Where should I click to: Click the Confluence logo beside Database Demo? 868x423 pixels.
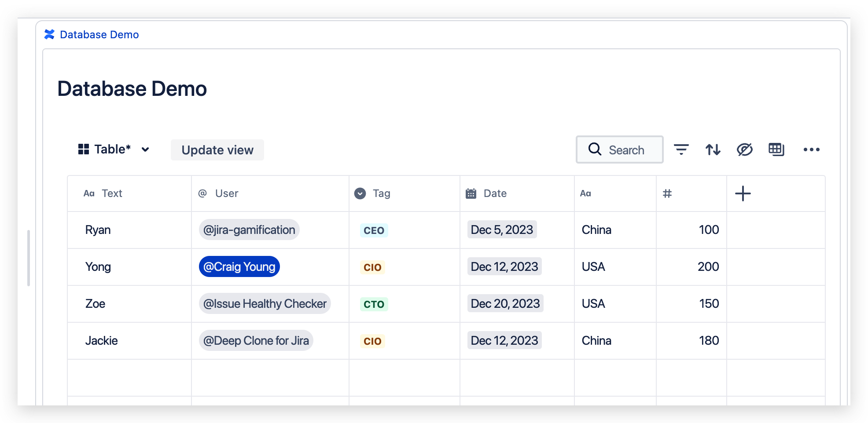coord(49,34)
